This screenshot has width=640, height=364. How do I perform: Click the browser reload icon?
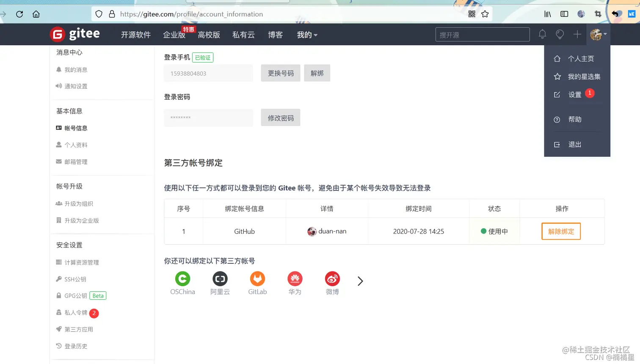point(19,14)
